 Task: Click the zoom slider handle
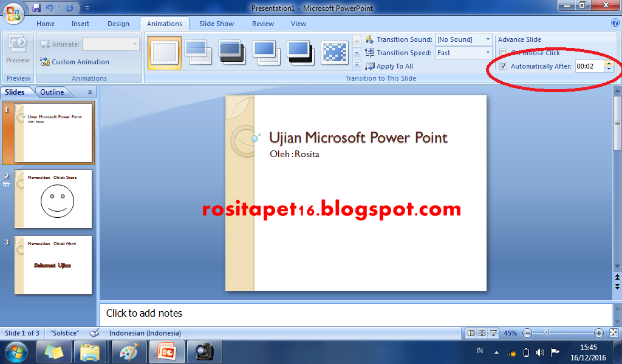click(546, 333)
